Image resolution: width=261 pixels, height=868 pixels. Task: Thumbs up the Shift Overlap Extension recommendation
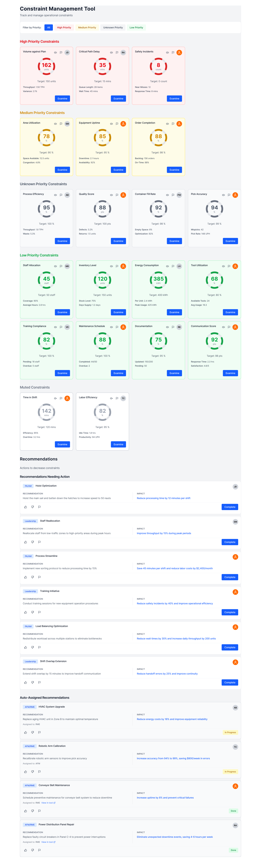pyautogui.click(x=26, y=683)
